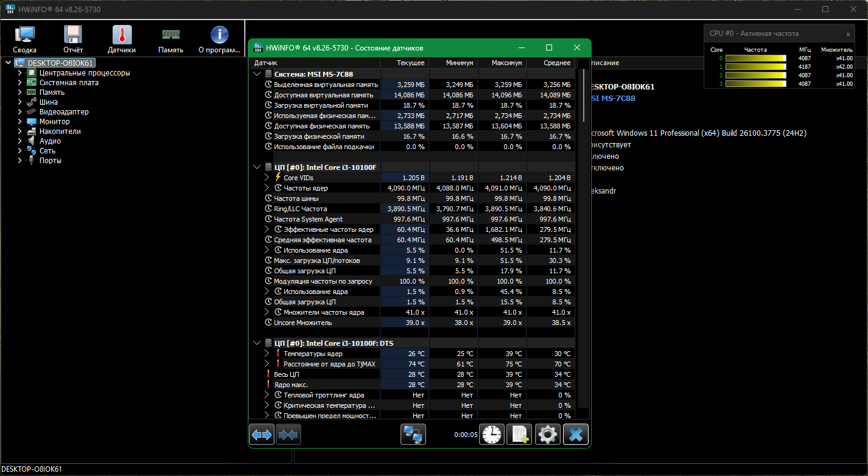Select Частота шины sensor row

(413, 198)
